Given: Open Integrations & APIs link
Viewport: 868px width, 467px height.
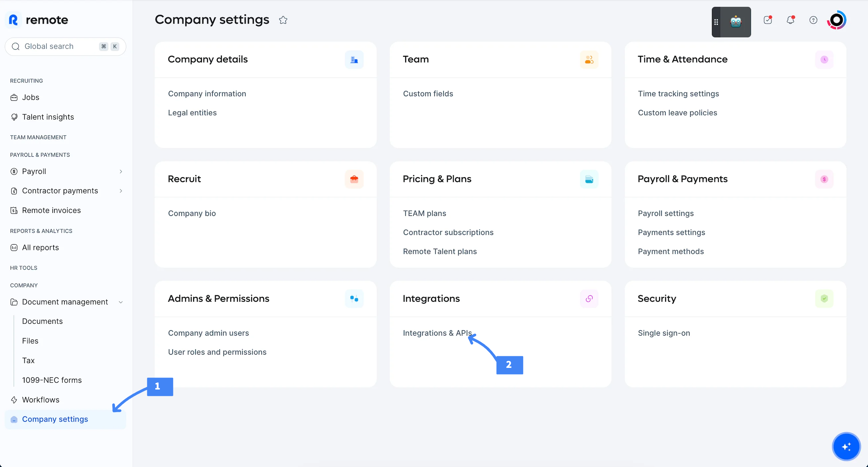Looking at the screenshot, I should 437,333.
